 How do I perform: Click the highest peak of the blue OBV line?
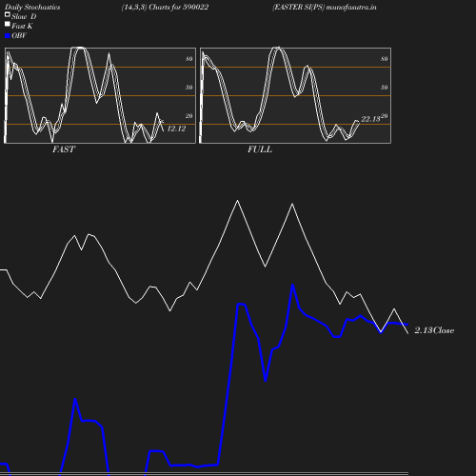click(292, 285)
